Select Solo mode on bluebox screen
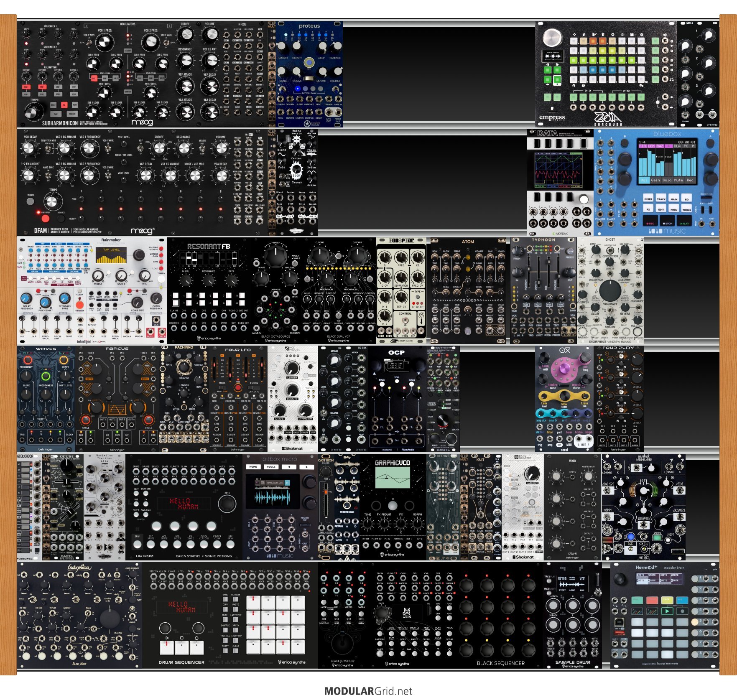737x700 pixels. pos(667,180)
